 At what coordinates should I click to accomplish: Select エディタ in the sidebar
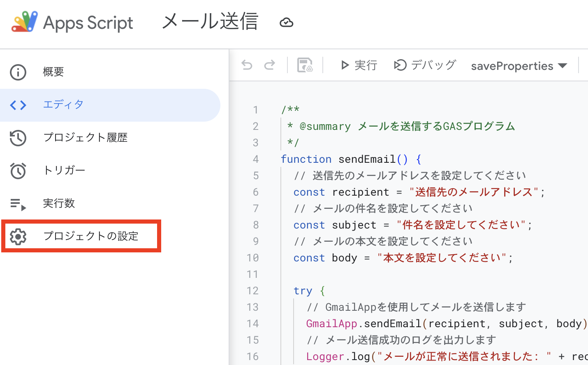pyautogui.click(x=110, y=105)
